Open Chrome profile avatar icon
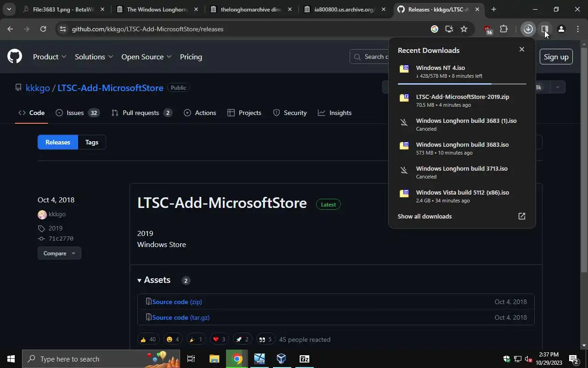The width and height of the screenshot is (588, 368). 561,29
